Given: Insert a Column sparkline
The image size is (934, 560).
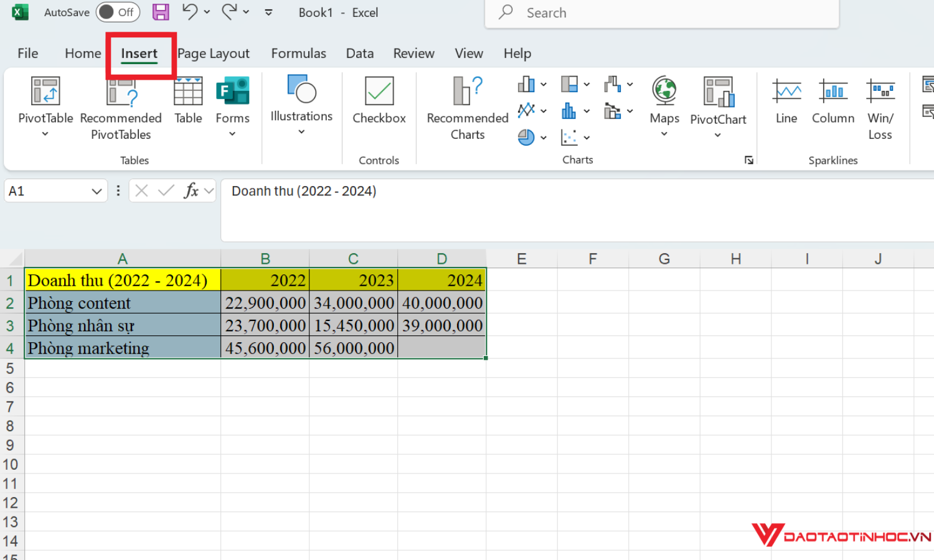Looking at the screenshot, I should point(833,101).
